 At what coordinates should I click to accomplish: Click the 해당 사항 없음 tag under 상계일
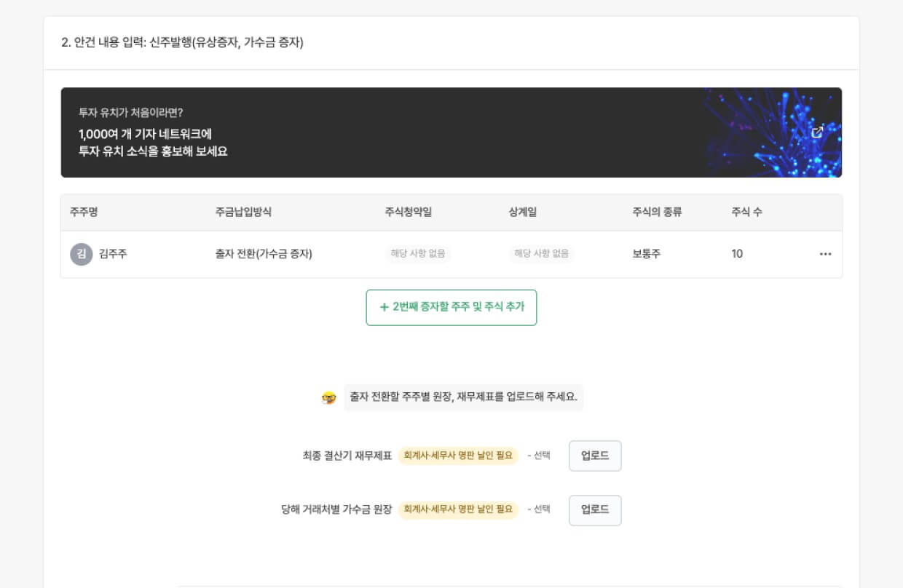click(541, 254)
